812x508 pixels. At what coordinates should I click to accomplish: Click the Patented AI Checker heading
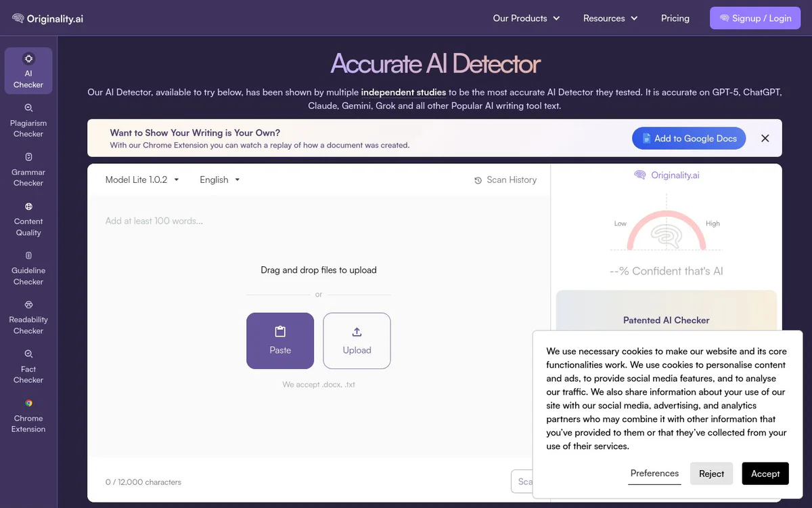(667, 320)
